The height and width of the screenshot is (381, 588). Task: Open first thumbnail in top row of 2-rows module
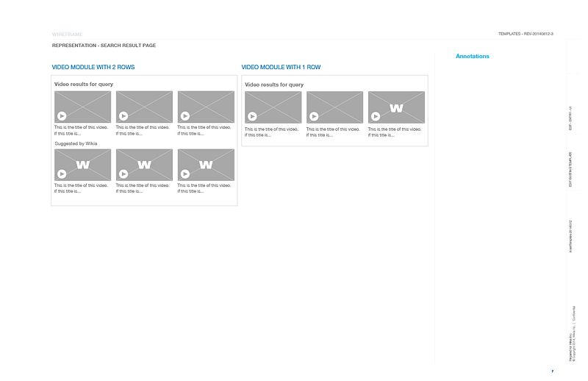click(x=82, y=107)
